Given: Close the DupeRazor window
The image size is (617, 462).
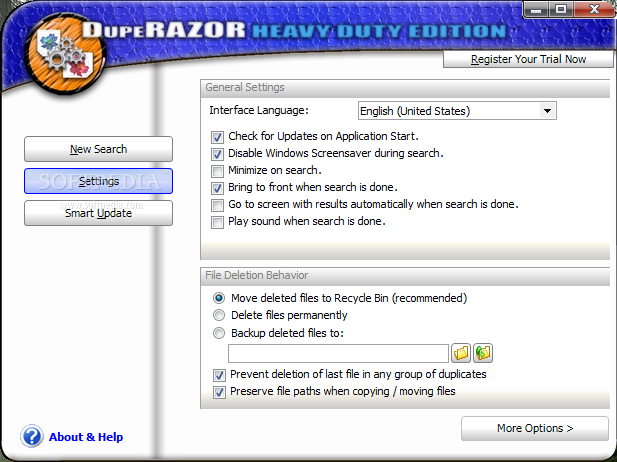Looking at the screenshot, I should point(594,9).
